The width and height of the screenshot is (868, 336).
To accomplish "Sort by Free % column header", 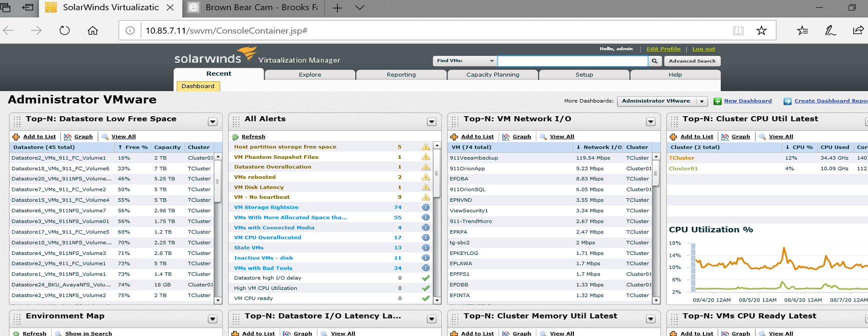I will [133, 147].
